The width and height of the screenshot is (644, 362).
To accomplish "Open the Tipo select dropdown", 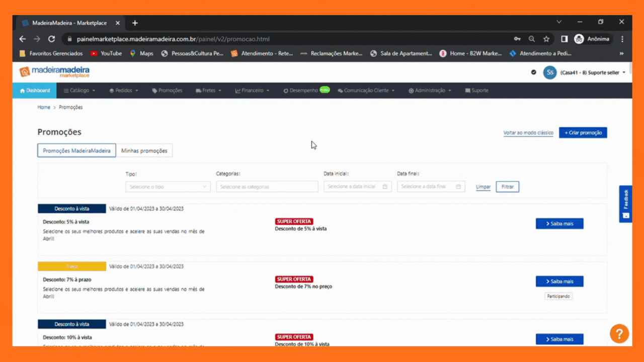I will pyautogui.click(x=168, y=187).
